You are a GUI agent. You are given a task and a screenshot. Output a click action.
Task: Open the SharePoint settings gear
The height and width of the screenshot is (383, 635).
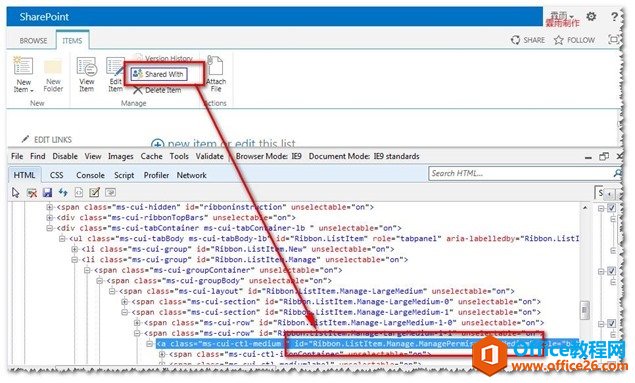click(x=591, y=17)
